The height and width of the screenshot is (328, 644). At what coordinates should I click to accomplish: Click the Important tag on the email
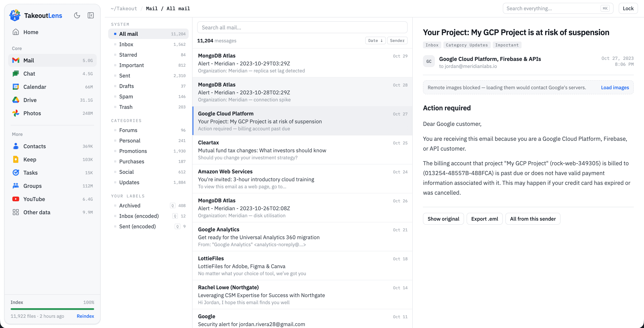coord(507,45)
